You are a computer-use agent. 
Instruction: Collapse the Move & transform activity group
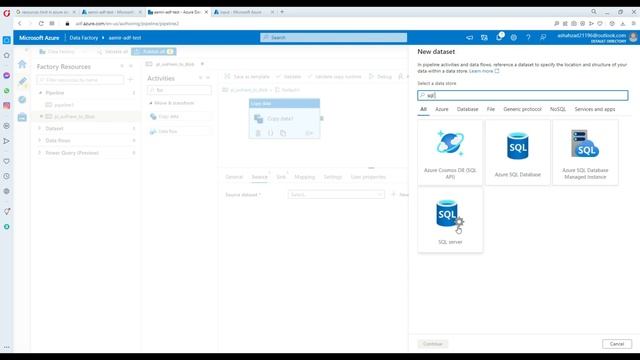(x=151, y=103)
